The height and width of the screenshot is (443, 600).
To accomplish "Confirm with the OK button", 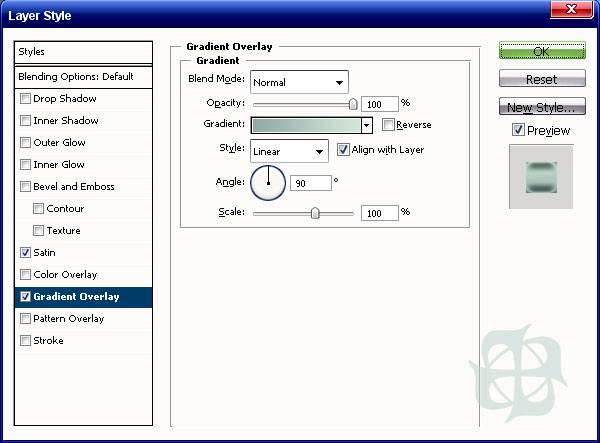I will coord(542,51).
